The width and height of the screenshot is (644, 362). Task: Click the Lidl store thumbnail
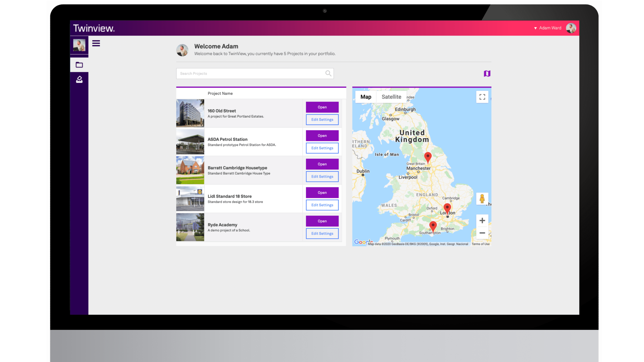tap(190, 199)
